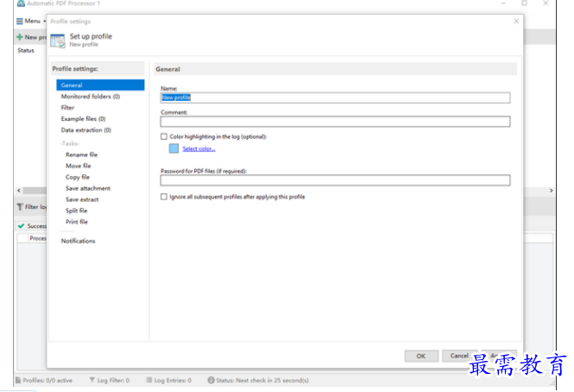The image size is (574, 392).
Task: Select the Save extract task
Action: 82,199
